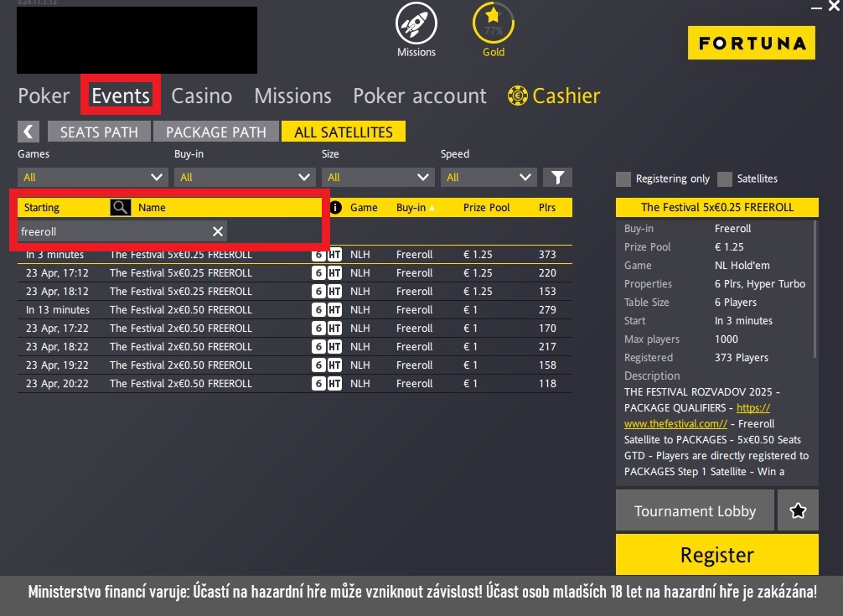The height and width of the screenshot is (616, 843).
Task: Open the Speed filter dropdown
Action: point(489,177)
